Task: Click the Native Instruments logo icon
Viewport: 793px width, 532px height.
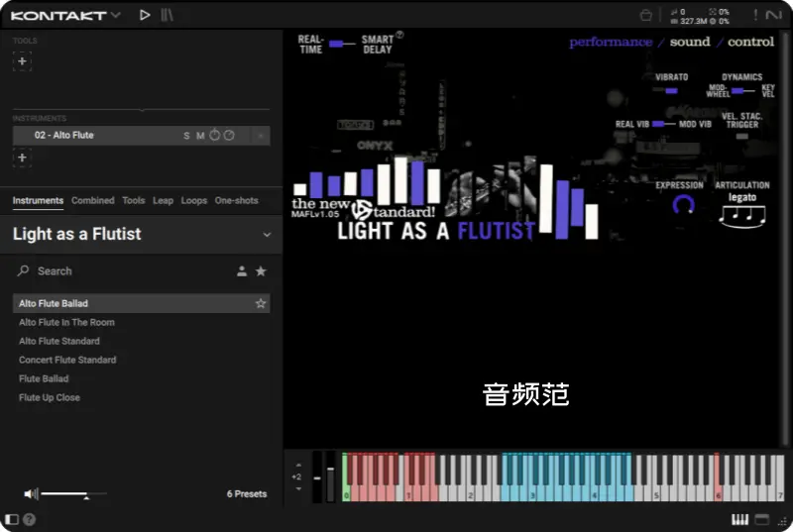Action: point(774,15)
